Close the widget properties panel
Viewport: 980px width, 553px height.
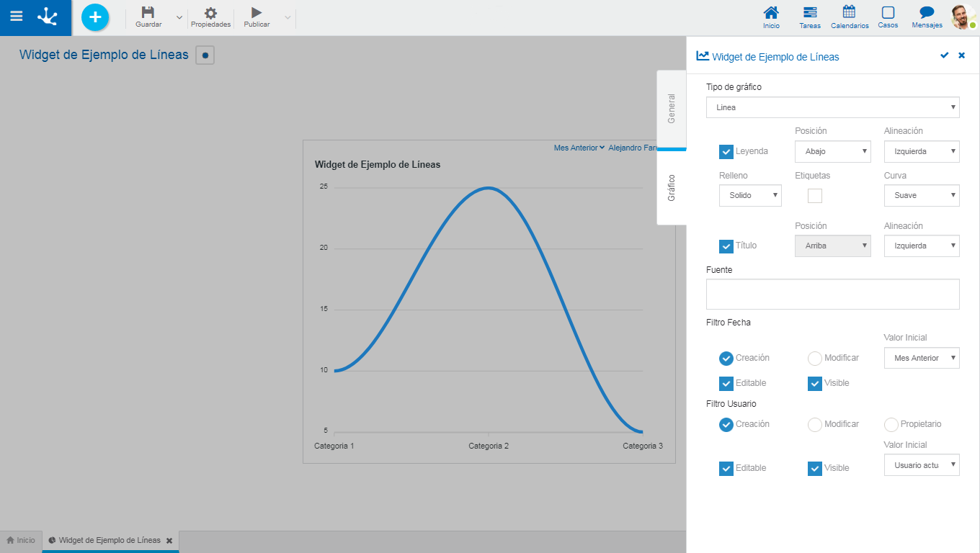click(961, 55)
